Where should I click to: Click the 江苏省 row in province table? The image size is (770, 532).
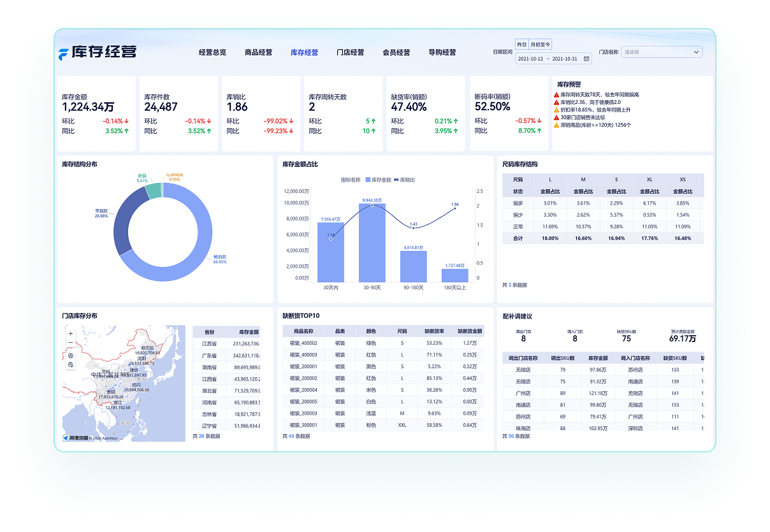point(226,343)
